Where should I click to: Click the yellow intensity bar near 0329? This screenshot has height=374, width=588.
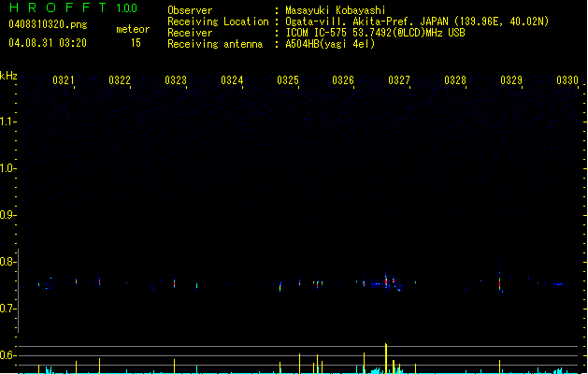499,367
